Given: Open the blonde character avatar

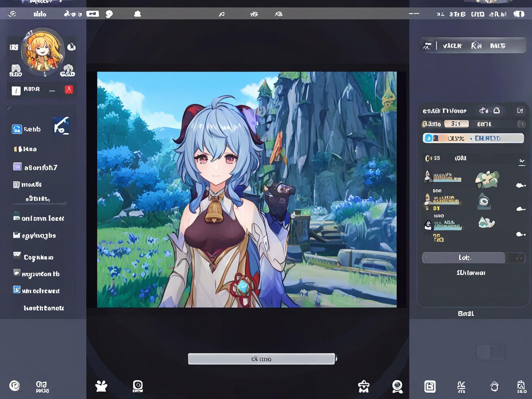Looking at the screenshot, I should [42, 51].
